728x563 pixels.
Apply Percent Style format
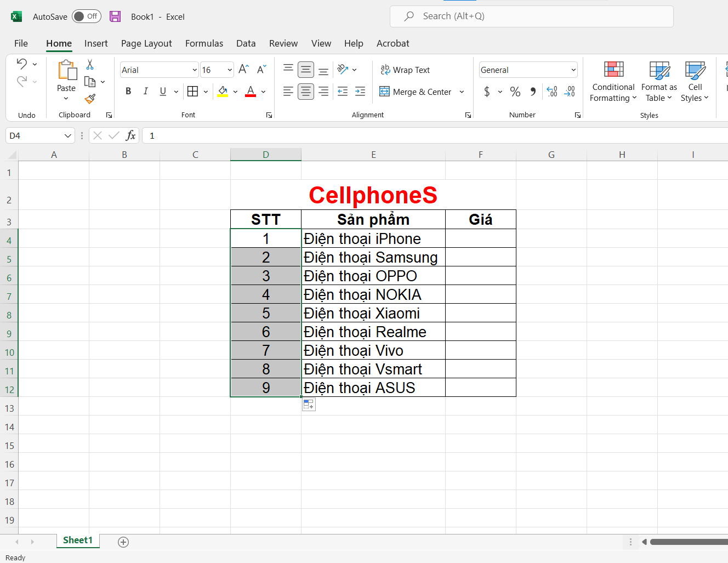point(515,92)
